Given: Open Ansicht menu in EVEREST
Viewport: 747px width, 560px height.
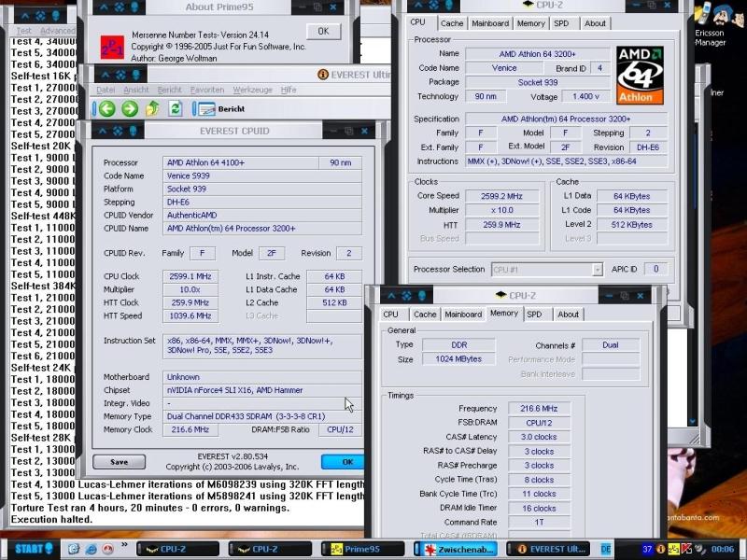Looking at the screenshot, I should [x=136, y=90].
